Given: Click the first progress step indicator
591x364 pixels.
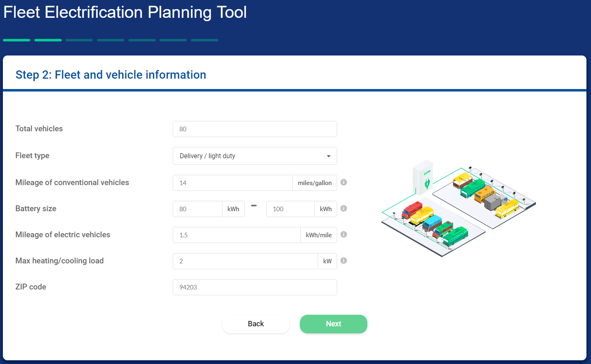Looking at the screenshot, I should 17,40.
